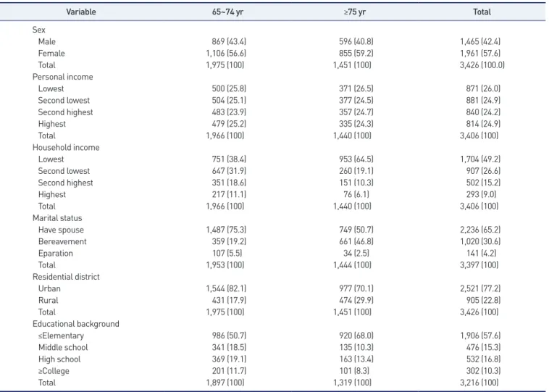Click the cell '596 (40.8)'
The image size is (549, 392).
[x=356, y=42]
